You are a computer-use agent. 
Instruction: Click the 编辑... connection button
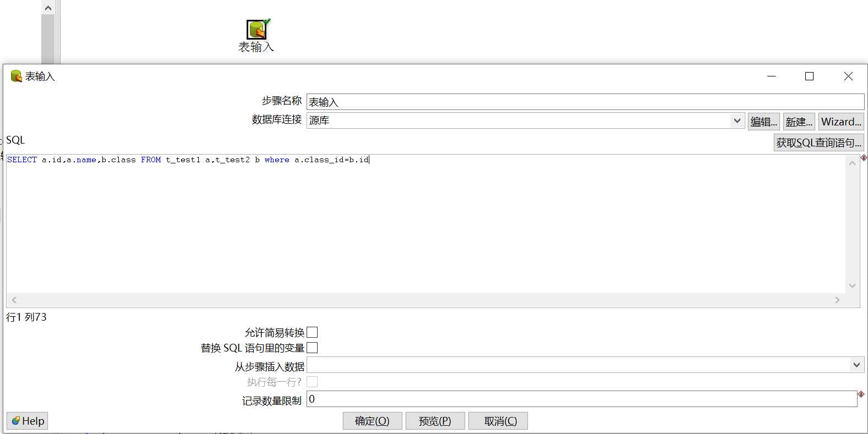coord(764,122)
